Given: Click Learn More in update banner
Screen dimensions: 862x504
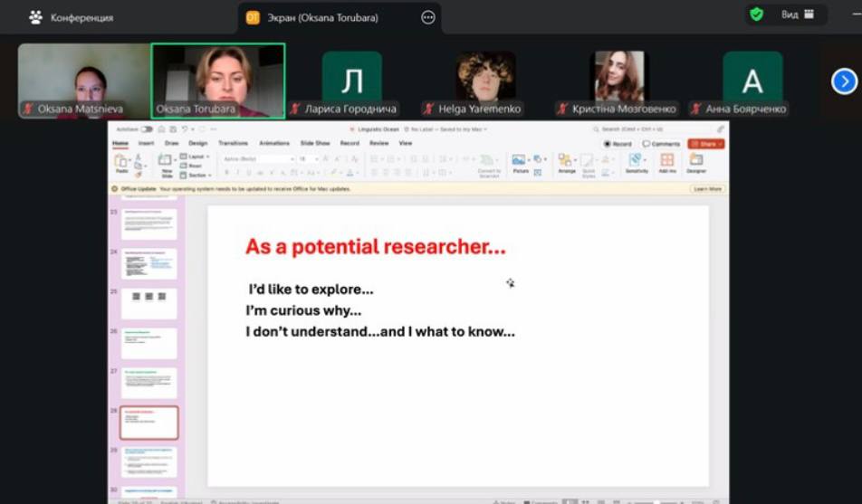Looking at the screenshot, I should (x=707, y=189).
